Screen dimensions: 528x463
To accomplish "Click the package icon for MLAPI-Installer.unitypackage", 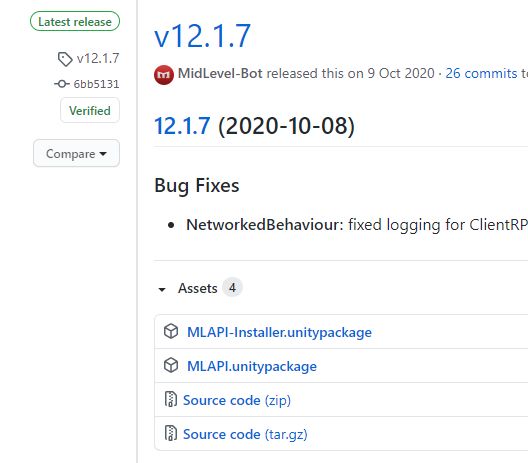I will (x=171, y=331).
